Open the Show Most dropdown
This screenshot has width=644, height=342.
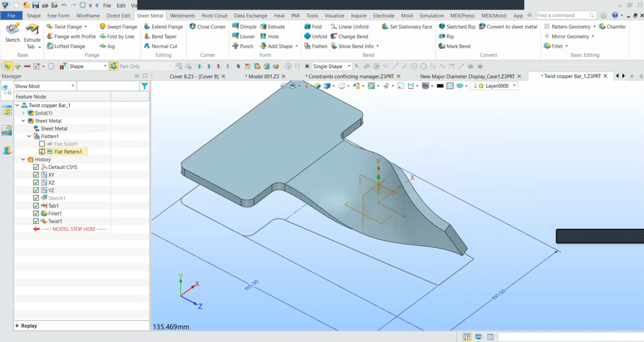(x=45, y=87)
